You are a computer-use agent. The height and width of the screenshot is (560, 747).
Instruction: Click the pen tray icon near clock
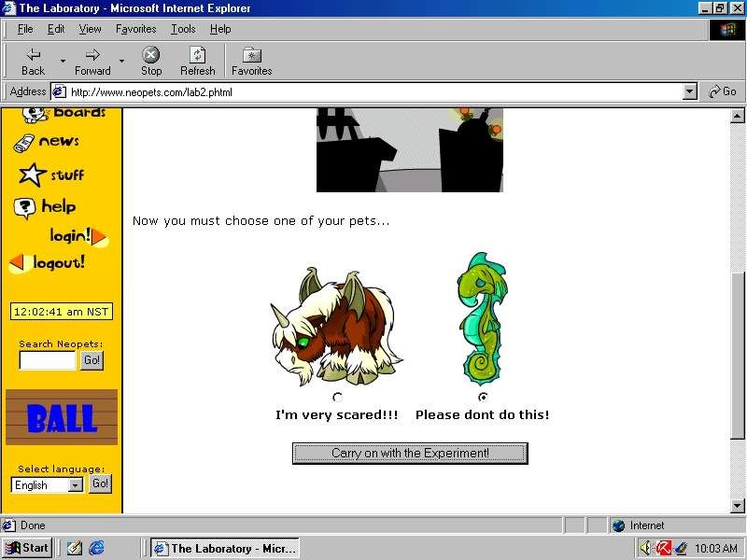pyautogui.click(x=682, y=548)
